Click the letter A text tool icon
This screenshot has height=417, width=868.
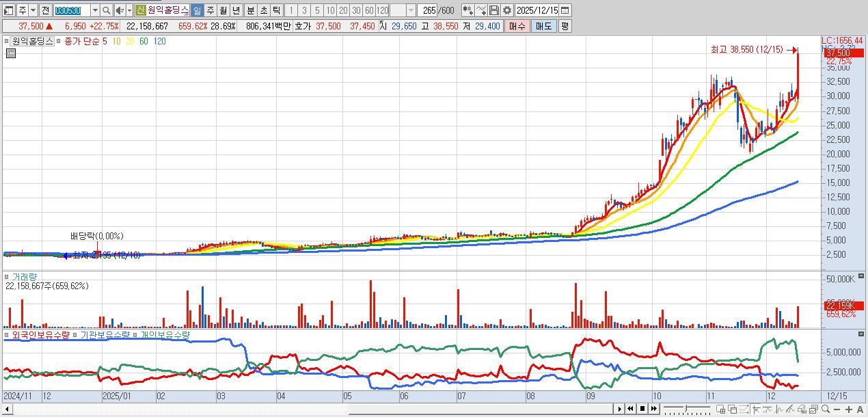860,409
